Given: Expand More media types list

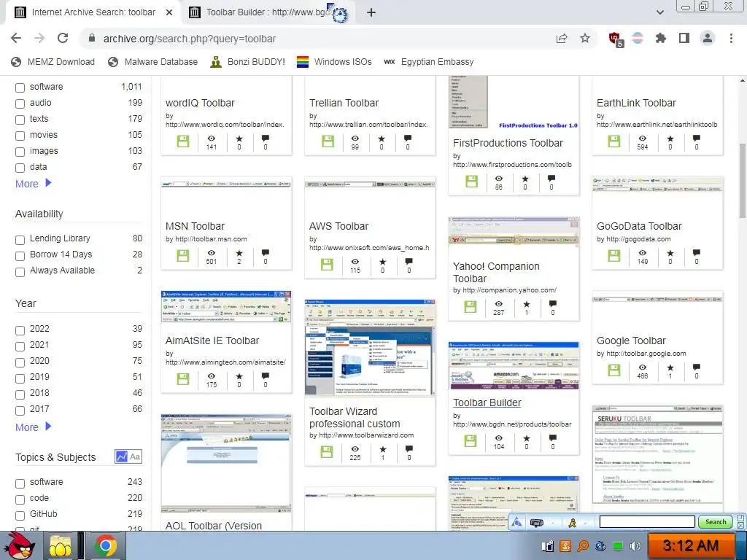Looking at the screenshot, I should pos(34,183).
